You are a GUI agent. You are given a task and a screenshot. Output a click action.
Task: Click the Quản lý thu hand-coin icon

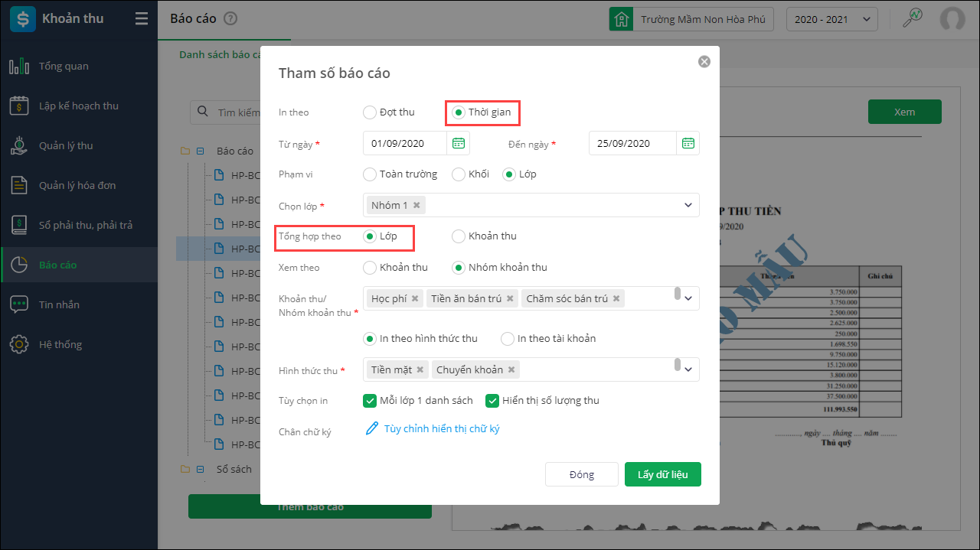[x=19, y=146]
